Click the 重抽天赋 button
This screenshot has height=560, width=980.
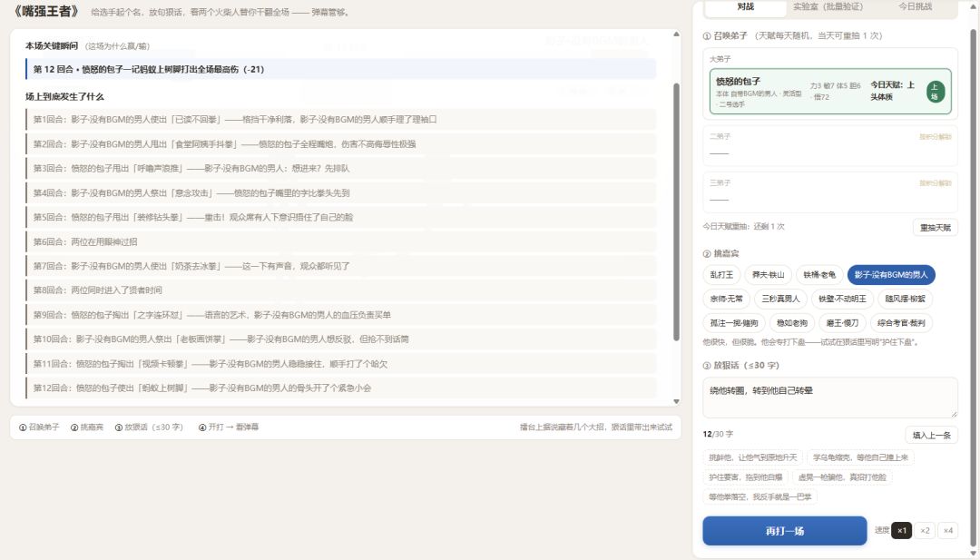pos(935,228)
